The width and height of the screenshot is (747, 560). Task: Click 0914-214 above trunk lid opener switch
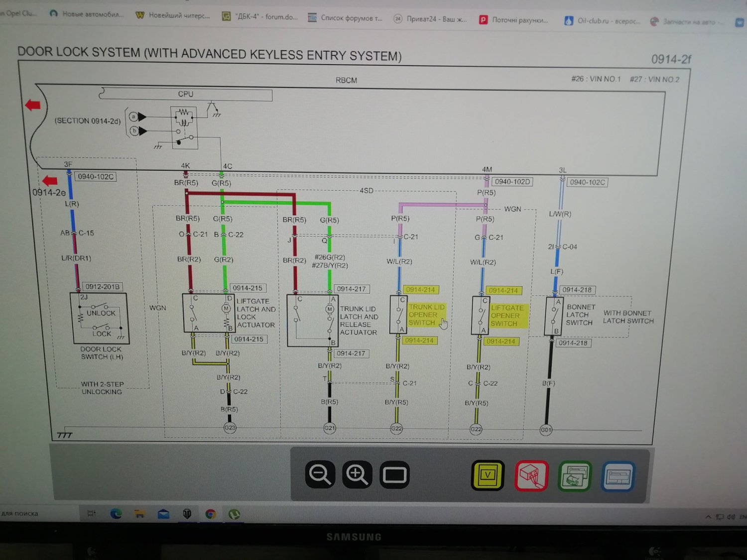(x=420, y=289)
